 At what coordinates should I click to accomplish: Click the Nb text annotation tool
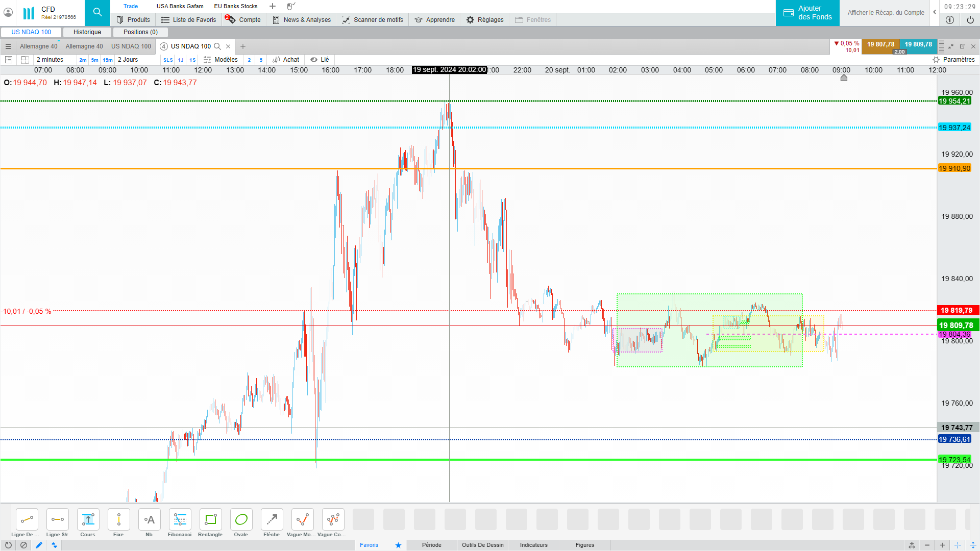click(149, 520)
